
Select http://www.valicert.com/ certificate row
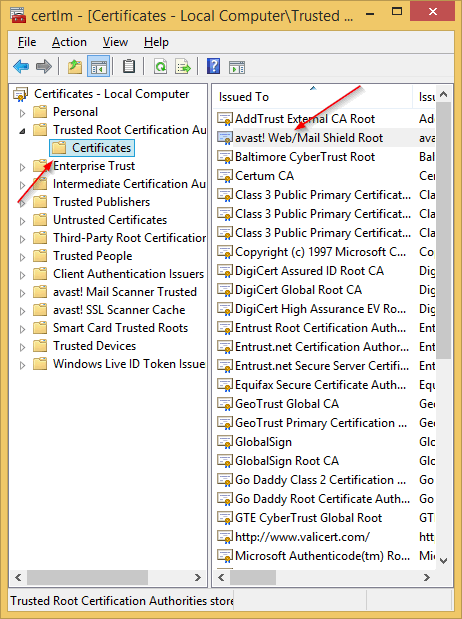click(x=302, y=537)
